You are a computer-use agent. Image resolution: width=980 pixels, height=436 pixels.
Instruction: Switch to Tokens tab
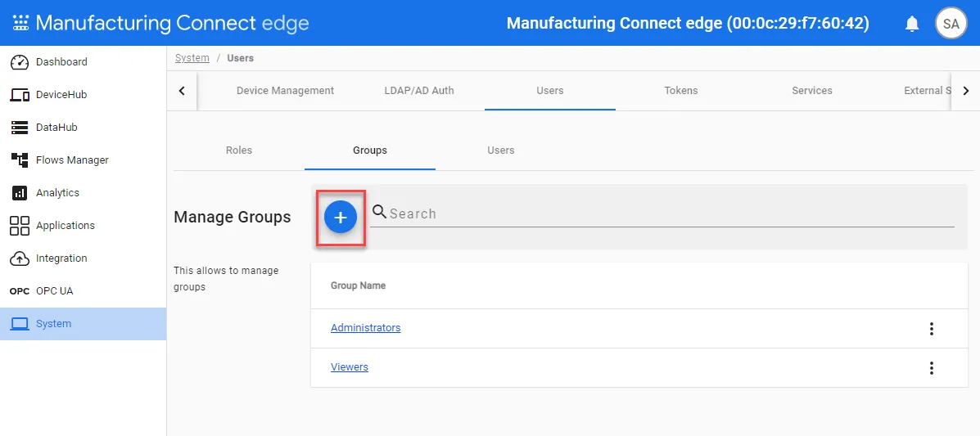[x=681, y=91]
